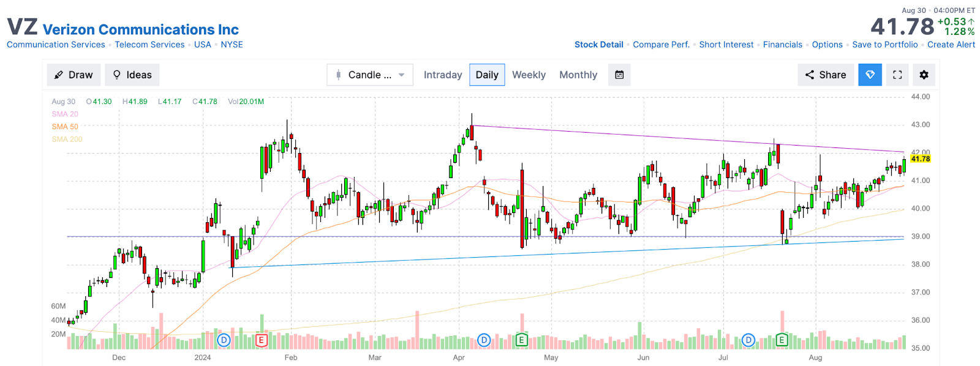This screenshot has width=980, height=366.
Task: Click the January earnings E marker
Action: 261,340
